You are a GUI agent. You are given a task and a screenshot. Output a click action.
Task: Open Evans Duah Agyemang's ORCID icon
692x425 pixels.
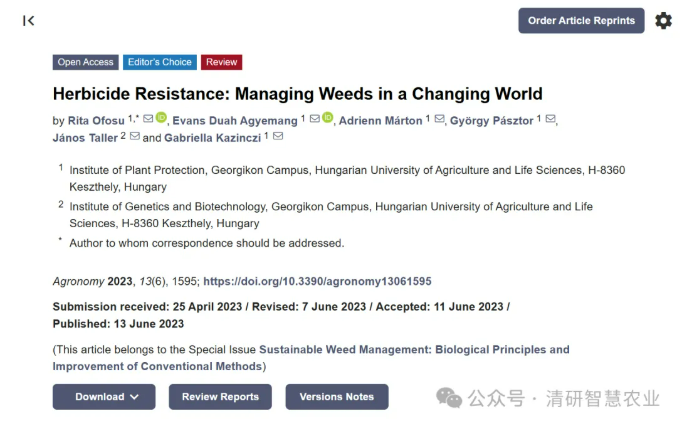[x=328, y=120]
